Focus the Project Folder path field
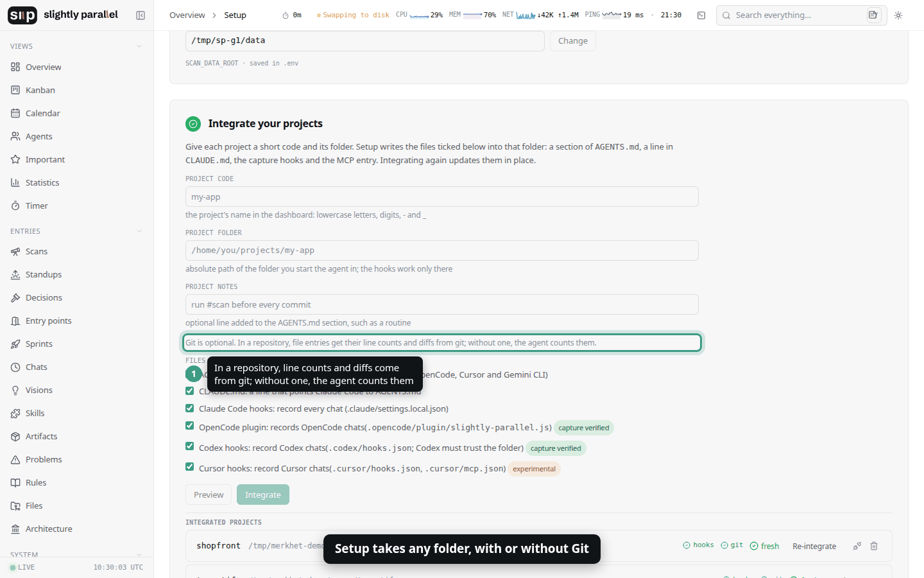This screenshot has height=578, width=924. [x=442, y=250]
